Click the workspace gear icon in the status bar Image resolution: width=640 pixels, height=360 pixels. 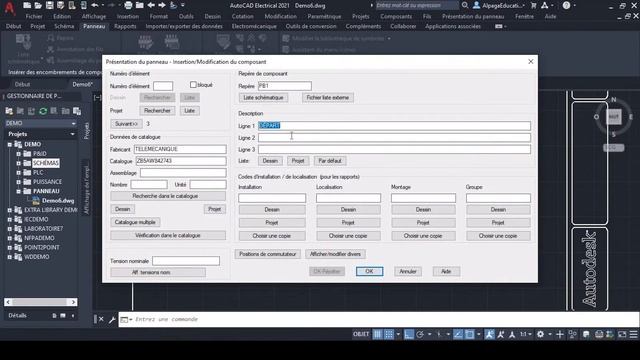(540, 334)
